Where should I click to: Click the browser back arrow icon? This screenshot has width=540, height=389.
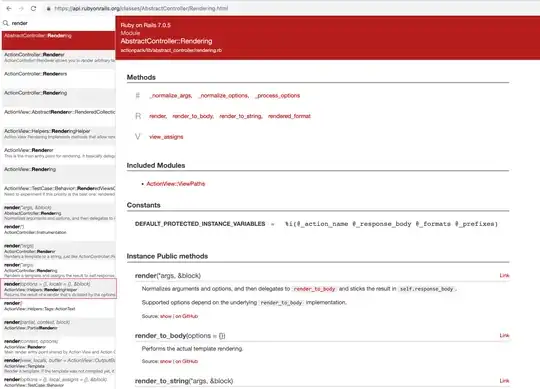(x=9, y=8)
